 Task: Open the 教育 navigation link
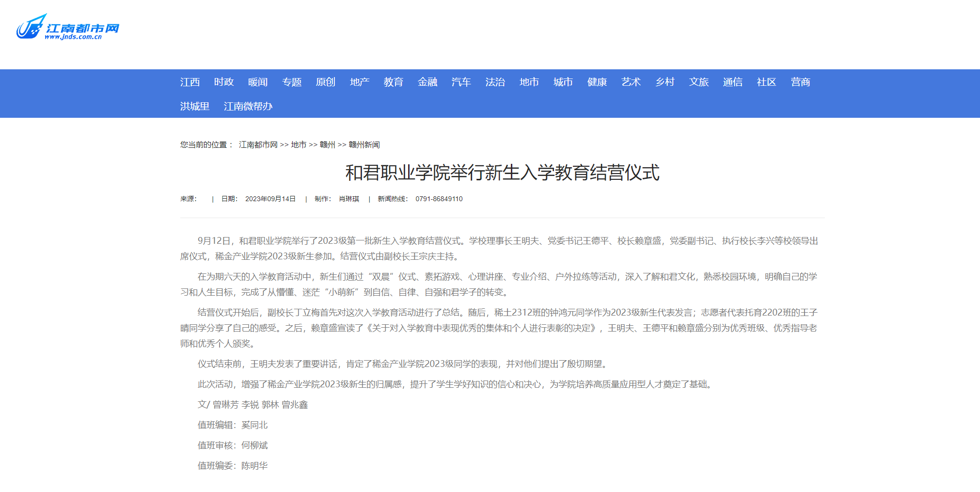click(x=394, y=82)
